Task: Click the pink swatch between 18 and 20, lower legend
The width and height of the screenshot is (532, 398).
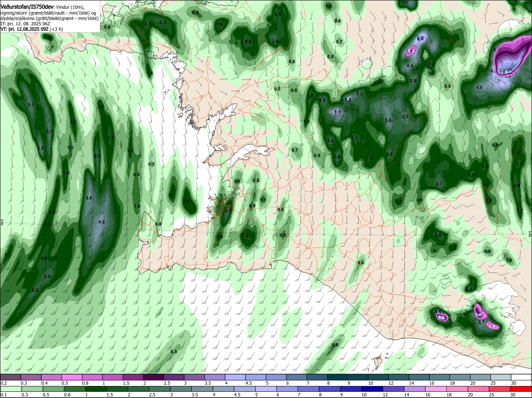Action: point(457,389)
